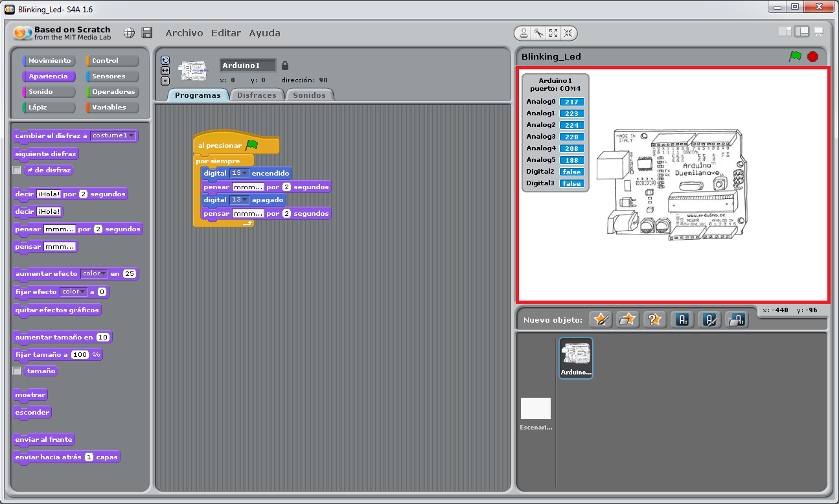Click the sprite costume thumbnail in header

point(192,69)
